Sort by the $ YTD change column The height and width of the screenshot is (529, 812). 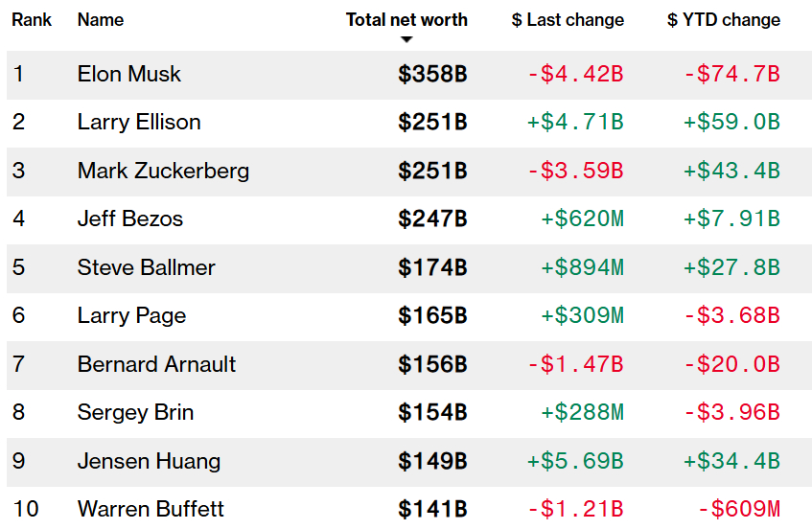[x=724, y=19]
